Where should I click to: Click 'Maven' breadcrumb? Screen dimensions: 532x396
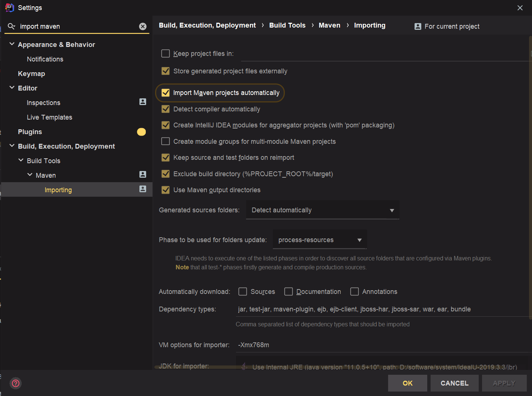click(330, 25)
